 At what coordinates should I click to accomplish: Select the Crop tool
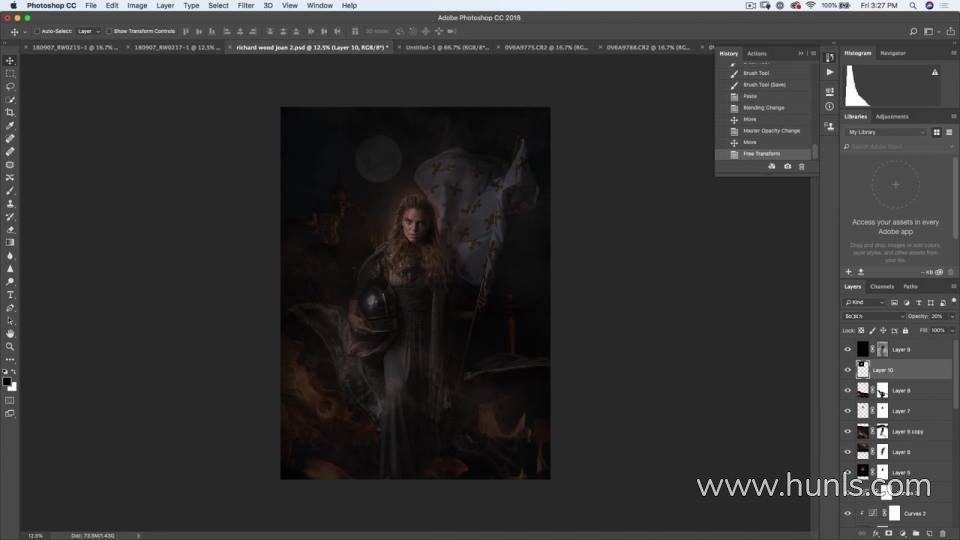[x=10, y=113]
